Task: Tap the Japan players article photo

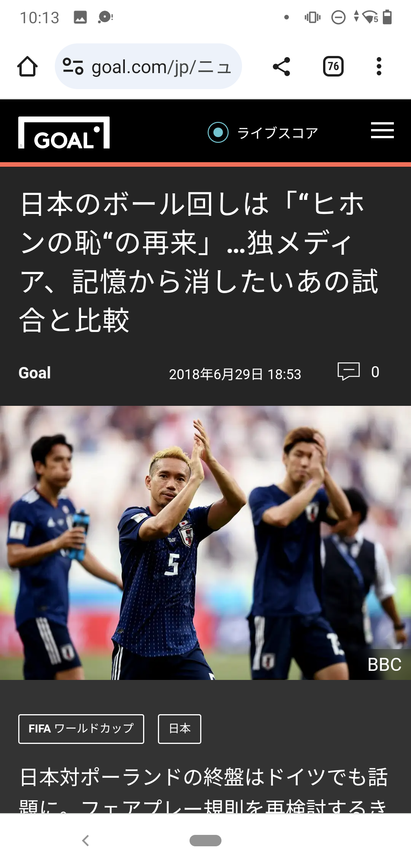Action: [205, 543]
